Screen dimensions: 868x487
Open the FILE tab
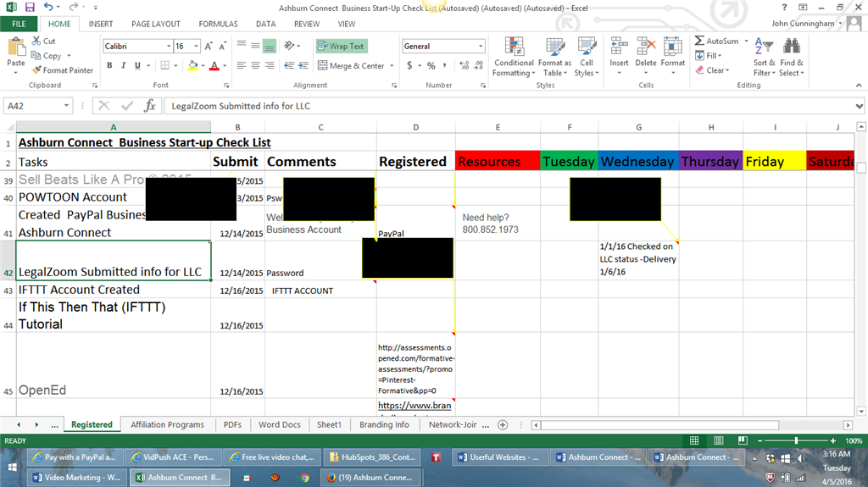pos(19,24)
